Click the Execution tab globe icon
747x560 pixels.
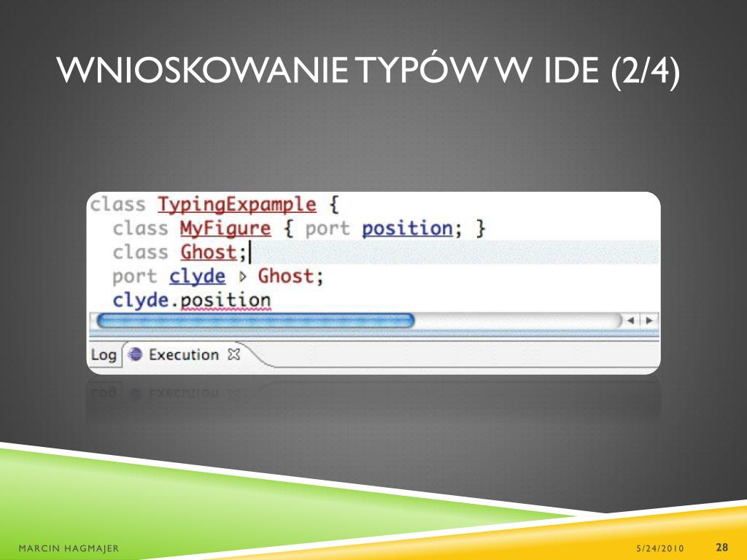tap(135, 354)
